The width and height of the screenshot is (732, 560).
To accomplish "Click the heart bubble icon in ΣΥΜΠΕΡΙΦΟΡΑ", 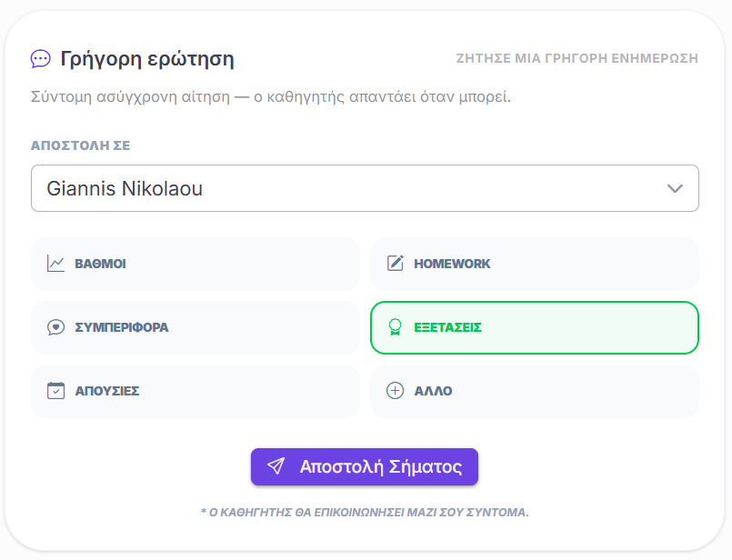I will coord(55,327).
